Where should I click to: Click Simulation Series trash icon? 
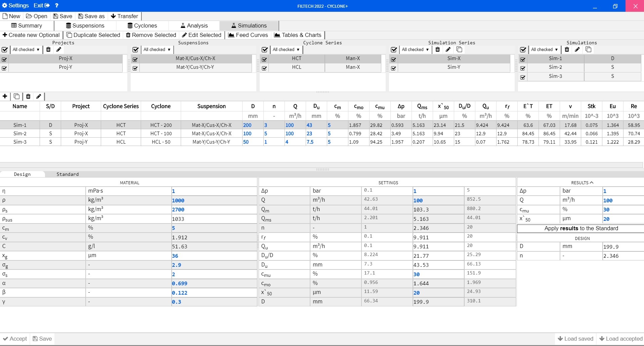pyautogui.click(x=438, y=50)
